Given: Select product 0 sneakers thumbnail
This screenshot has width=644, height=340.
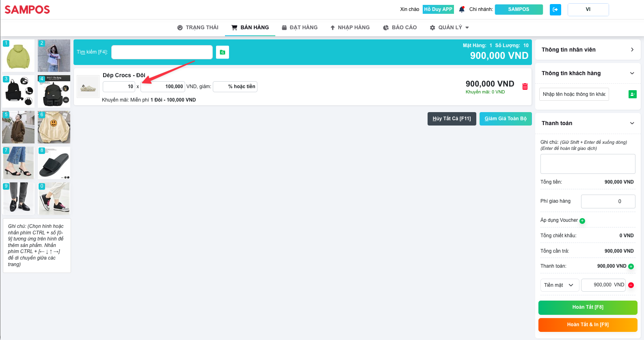Looking at the screenshot, I should coord(54,199).
